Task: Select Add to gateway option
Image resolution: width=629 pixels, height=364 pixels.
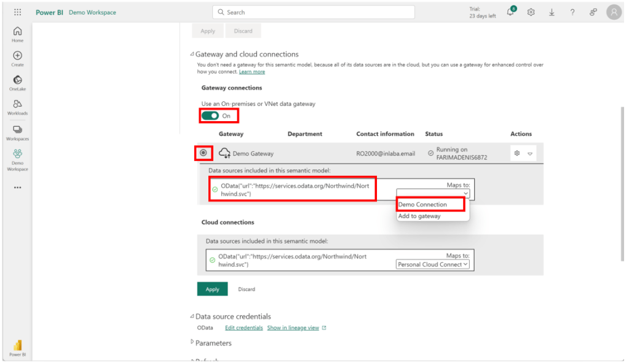Action: (x=419, y=216)
